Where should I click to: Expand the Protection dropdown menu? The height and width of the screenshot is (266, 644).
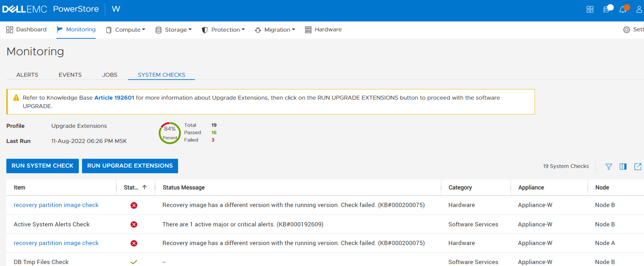(224, 30)
